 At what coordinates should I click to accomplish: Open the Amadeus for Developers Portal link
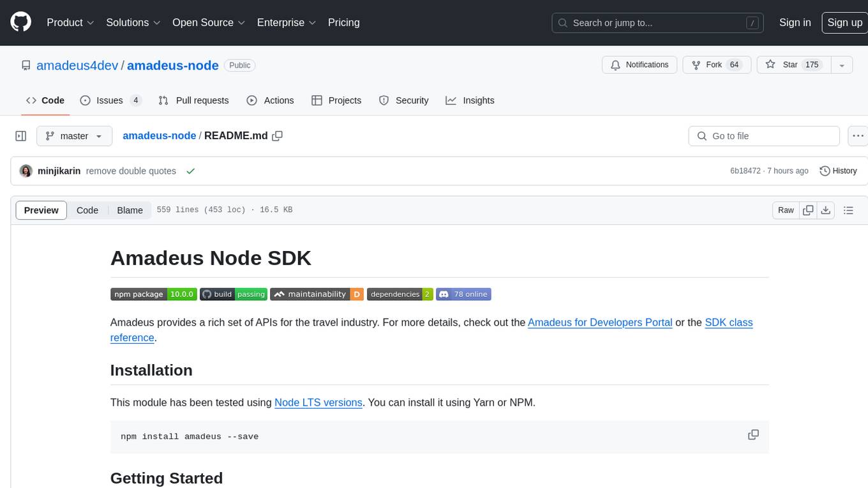(600, 323)
